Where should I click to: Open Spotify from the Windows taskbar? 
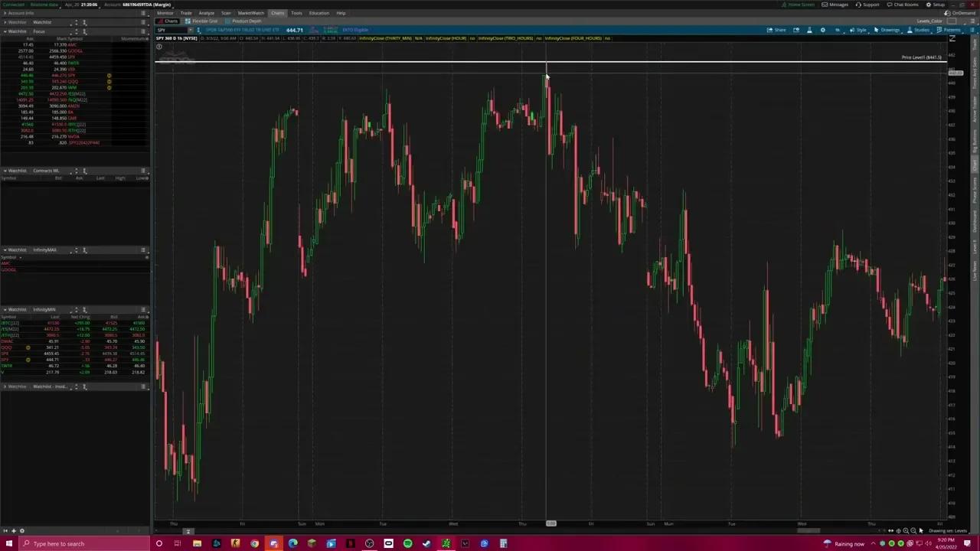[407, 543]
